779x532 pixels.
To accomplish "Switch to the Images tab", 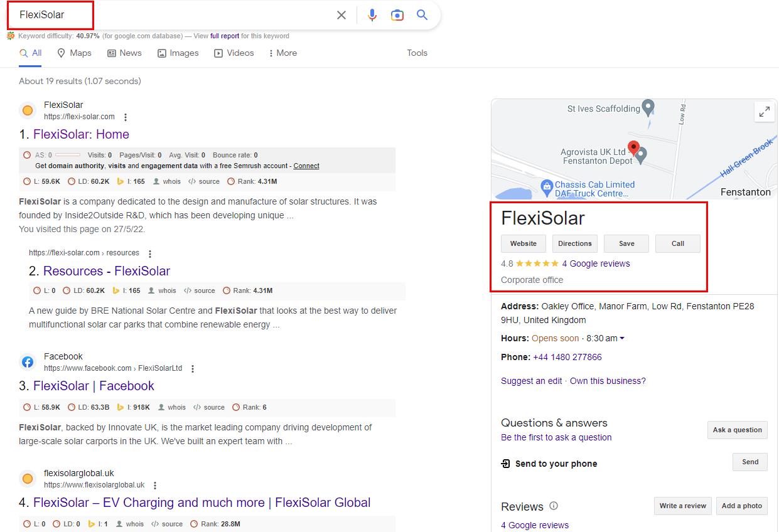I will coord(178,53).
